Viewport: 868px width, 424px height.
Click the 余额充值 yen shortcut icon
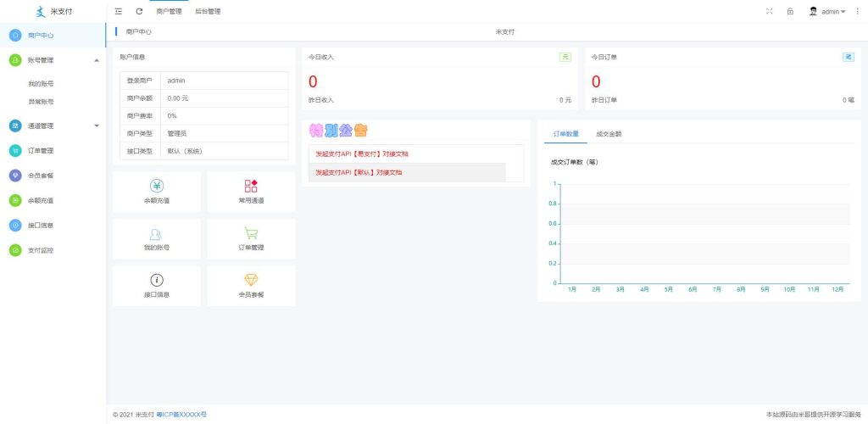[x=157, y=187]
